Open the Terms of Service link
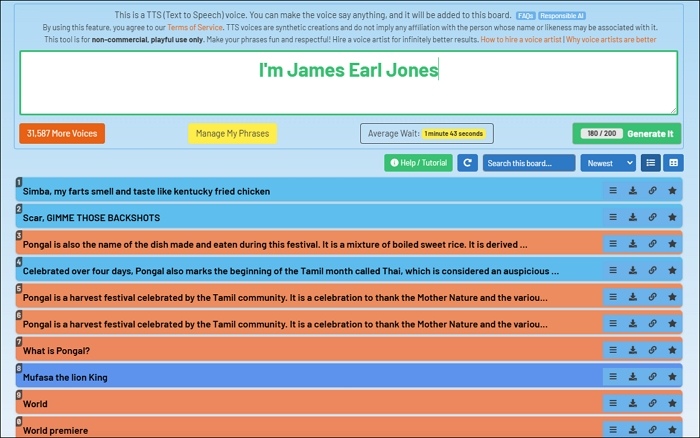700x438 pixels. tap(195, 27)
